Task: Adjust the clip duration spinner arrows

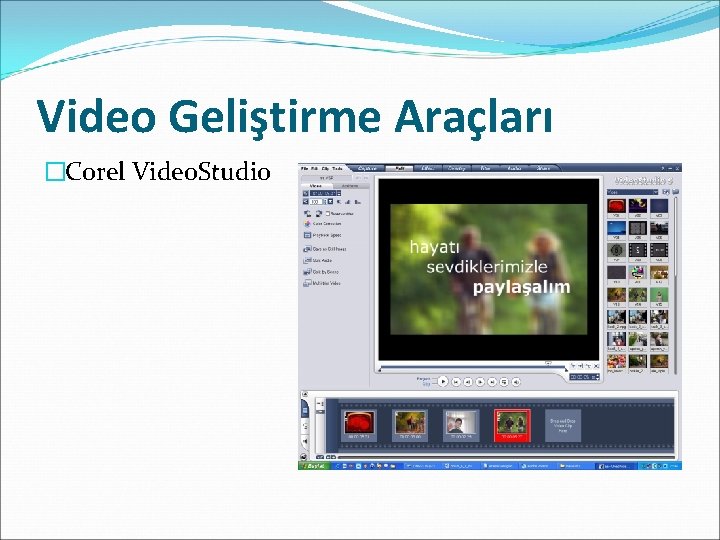Action: [x=339, y=194]
